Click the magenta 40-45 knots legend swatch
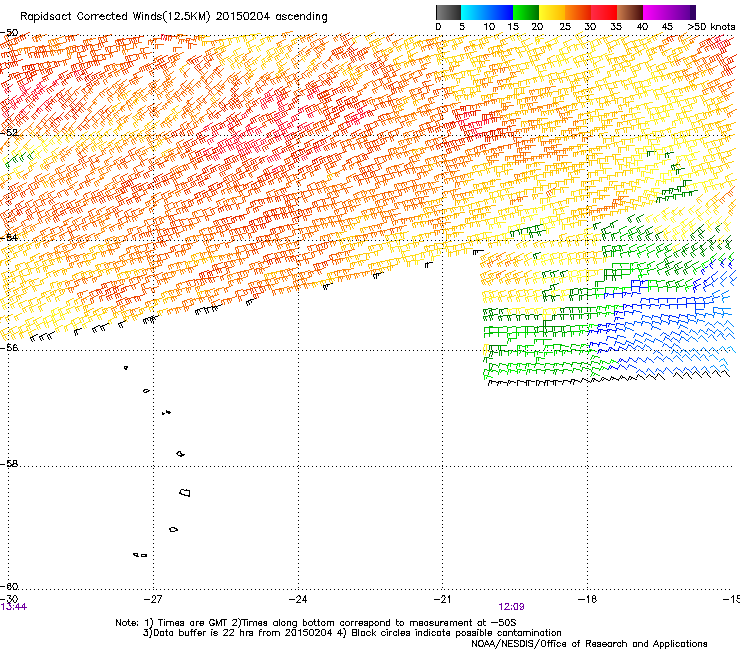The height and width of the screenshot is (650, 740). point(656,12)
